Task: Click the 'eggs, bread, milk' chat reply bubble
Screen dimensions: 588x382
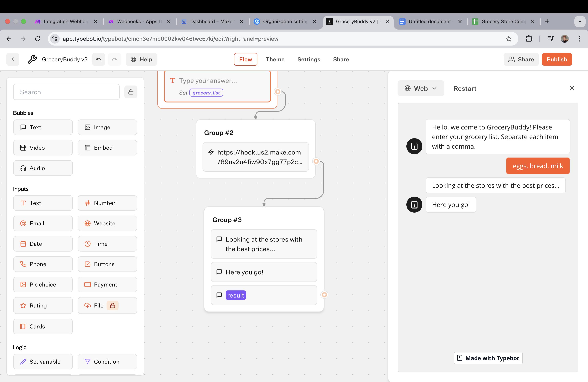Action: 538,166
